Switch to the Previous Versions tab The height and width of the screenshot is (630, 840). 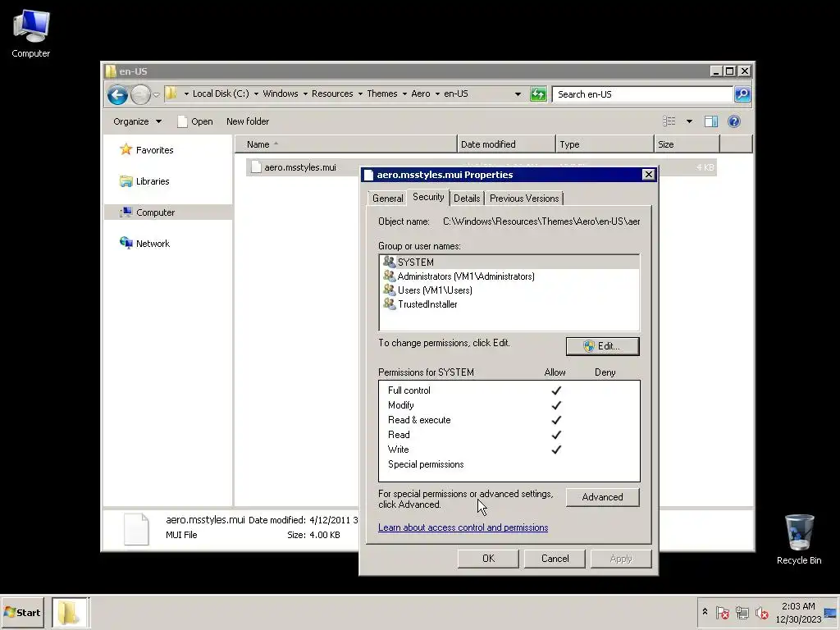pos(524,199)
